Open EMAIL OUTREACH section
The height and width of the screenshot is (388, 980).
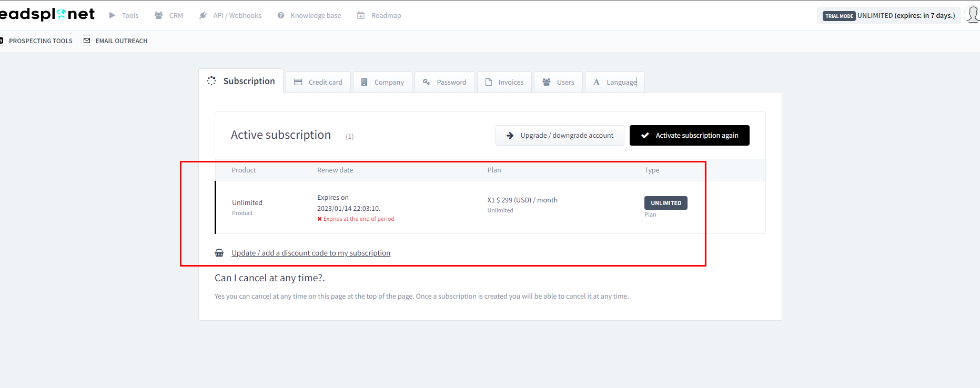click(122, 41)
